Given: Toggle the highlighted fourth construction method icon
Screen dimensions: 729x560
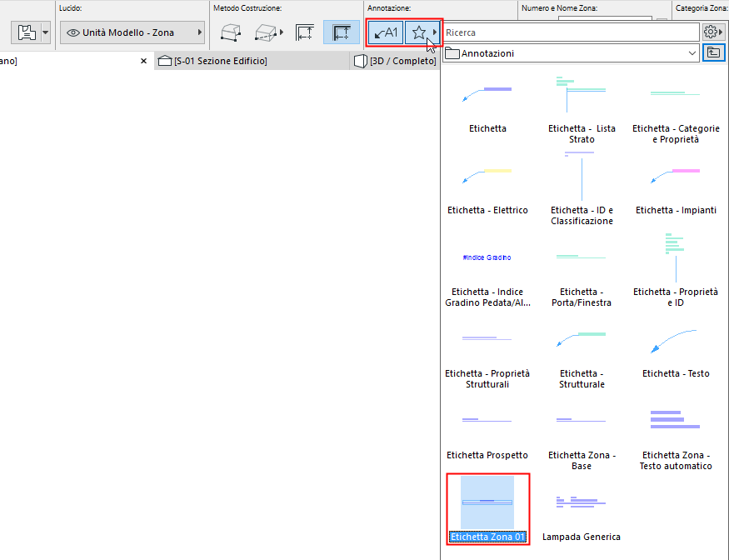Looking at the screenshot, I should coord(342,32).
